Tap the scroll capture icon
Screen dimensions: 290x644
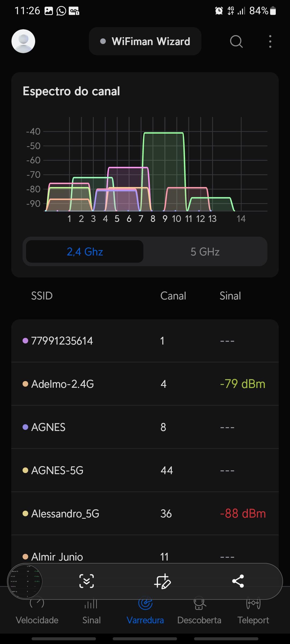pyautogui.click(x=86, y=581)
